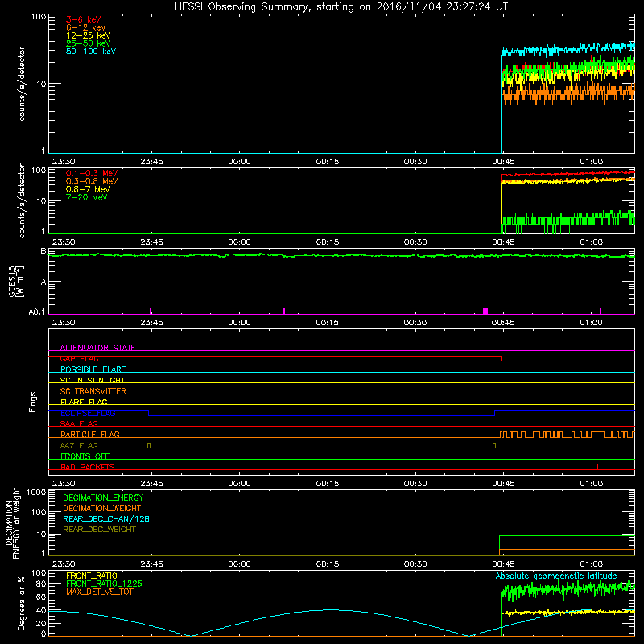Viewport: 644px width, 644px height.
Task: Pick the GAP_FLAG label
Action: pyautogui.click(x=79, y=358)
